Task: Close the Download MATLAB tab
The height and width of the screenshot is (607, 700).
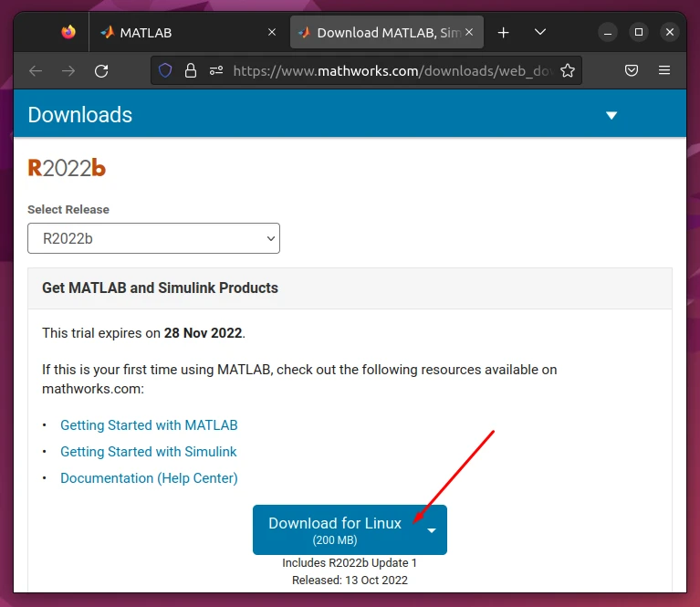Action: tap(469, 32)
